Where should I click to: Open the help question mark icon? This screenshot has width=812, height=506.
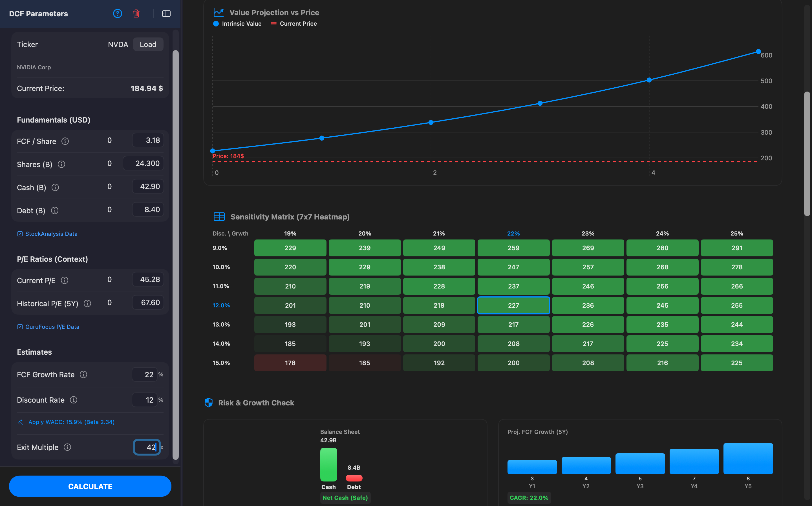point(117,14)
